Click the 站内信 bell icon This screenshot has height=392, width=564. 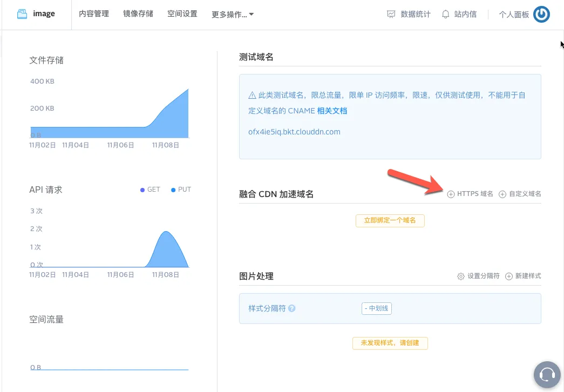[x=445, y=15]
